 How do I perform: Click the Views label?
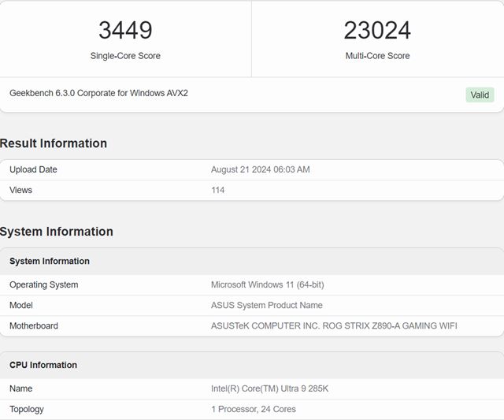[21, 190]
